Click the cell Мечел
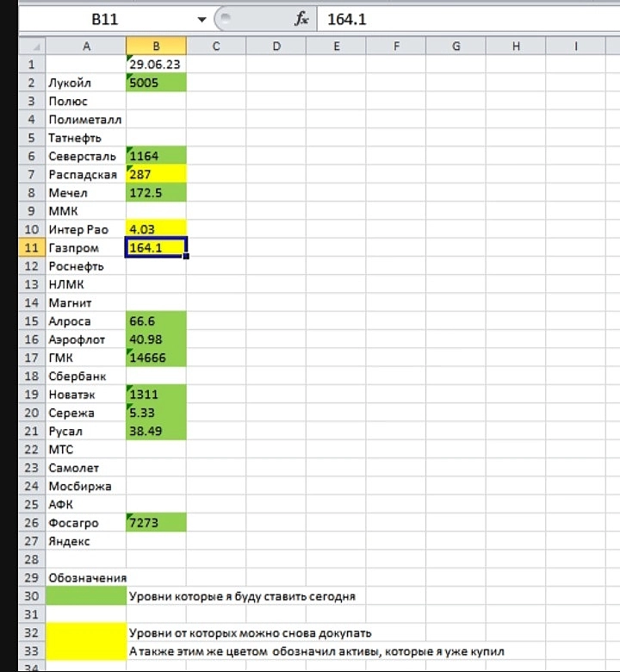This screenshot has height=672, width=620. click(x=86, y=193)
